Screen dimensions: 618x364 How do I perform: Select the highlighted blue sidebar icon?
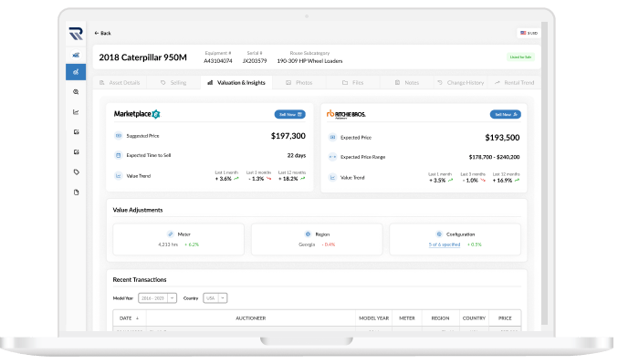tap(76, 72)
